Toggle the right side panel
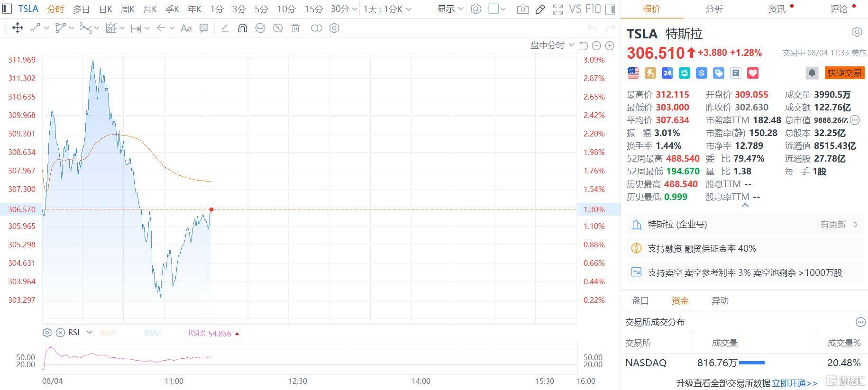Image resolution: width=868 pixels, height=390 pixels. 611,9
